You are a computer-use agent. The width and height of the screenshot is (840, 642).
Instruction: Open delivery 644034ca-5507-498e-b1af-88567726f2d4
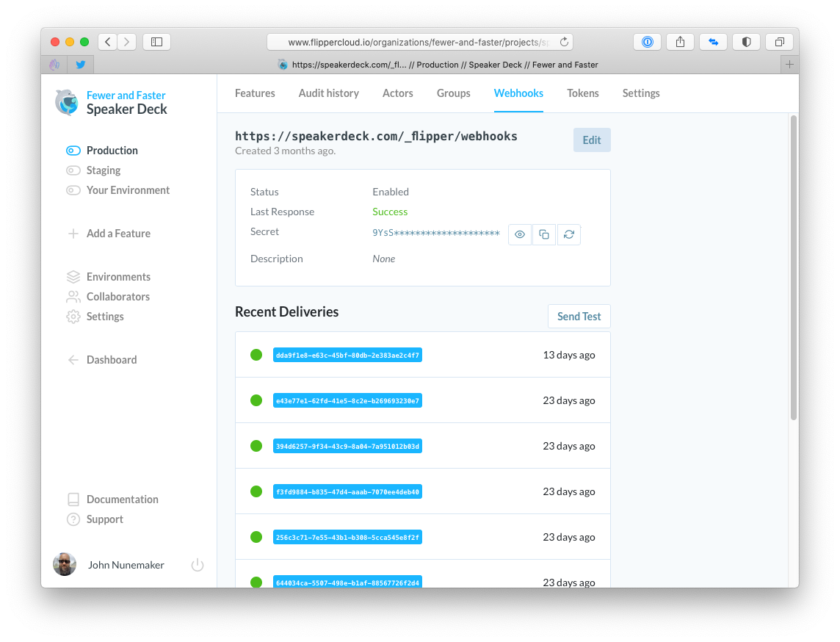[x=348, y=583]
